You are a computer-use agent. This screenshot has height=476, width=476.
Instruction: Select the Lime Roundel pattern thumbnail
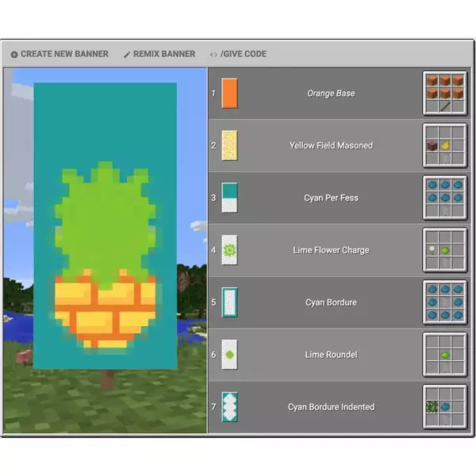click(x=229, y=355)
